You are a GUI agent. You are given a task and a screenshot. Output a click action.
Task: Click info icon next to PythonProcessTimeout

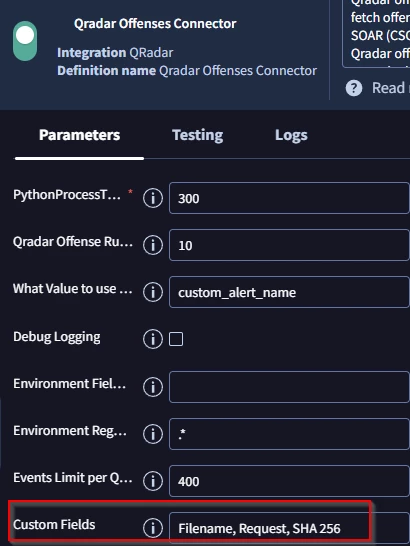(153, 198)
